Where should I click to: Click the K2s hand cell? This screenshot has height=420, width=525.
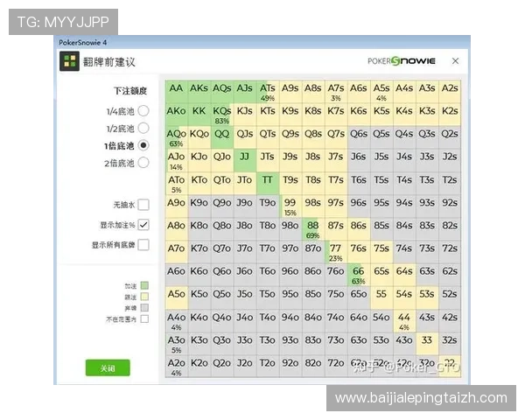pos(450,115)
